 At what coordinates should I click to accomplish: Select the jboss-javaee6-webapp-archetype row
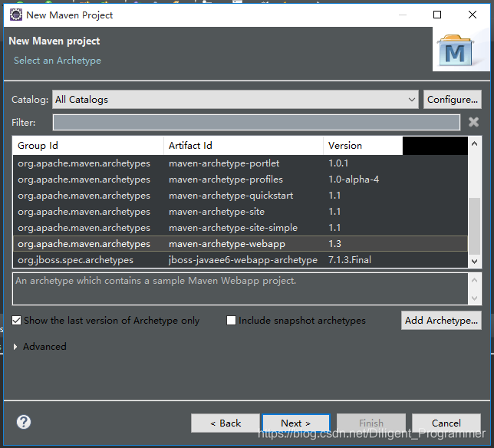240,259
